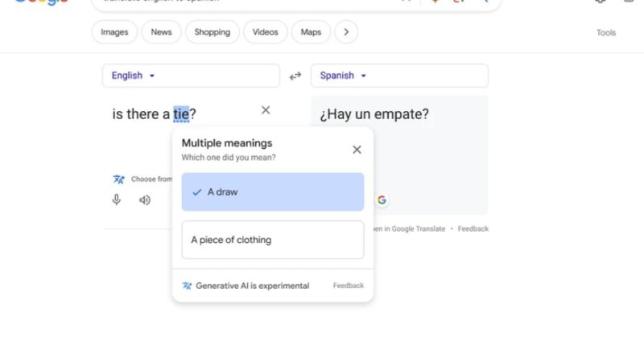This screenshot has width=644, height=346.
Task: Select the "A draw" meaning option
Action: coord(272,192)
